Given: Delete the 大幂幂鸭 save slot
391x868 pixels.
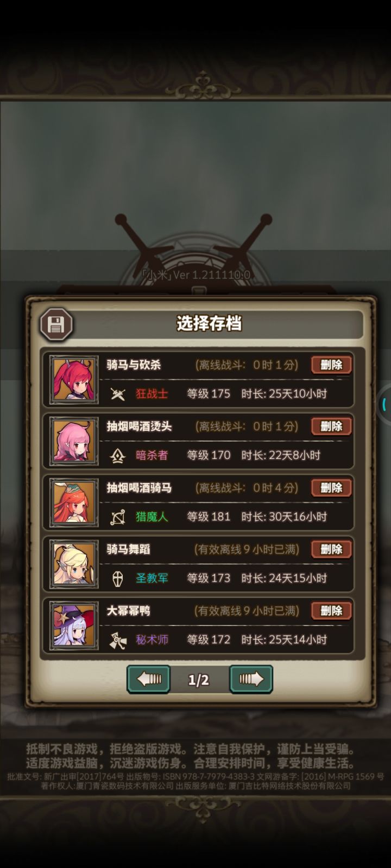Looking at the screenshot, I should pyautogui.click(x=331, y=611).
